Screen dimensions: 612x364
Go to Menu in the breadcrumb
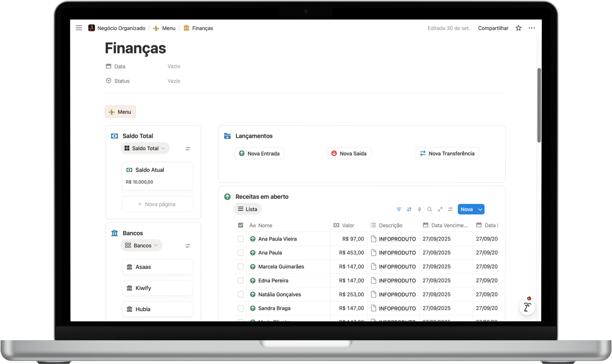pyautogui.click(x=168, y=28)
